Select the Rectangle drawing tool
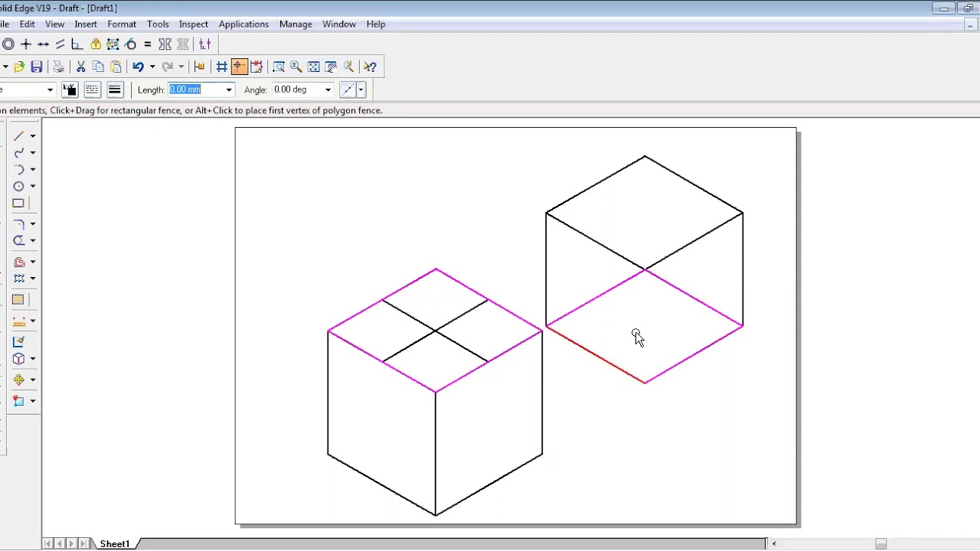 [18, 203]
